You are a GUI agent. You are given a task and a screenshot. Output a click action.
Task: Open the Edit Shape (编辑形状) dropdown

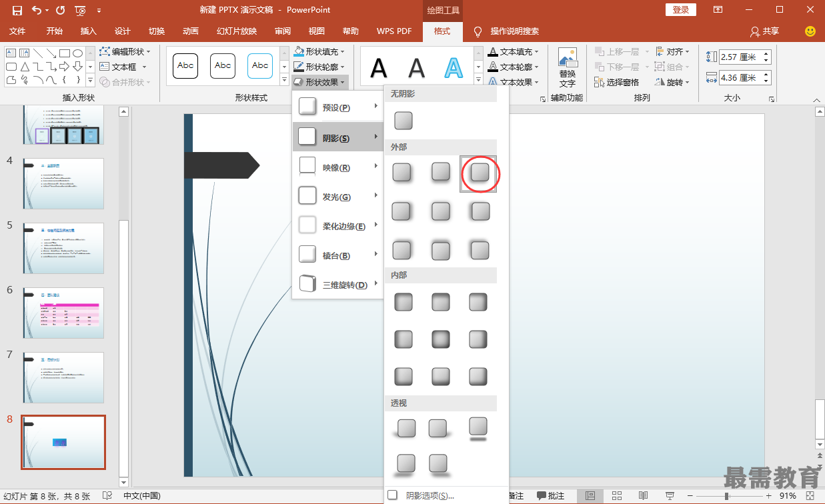click(125, 51)
